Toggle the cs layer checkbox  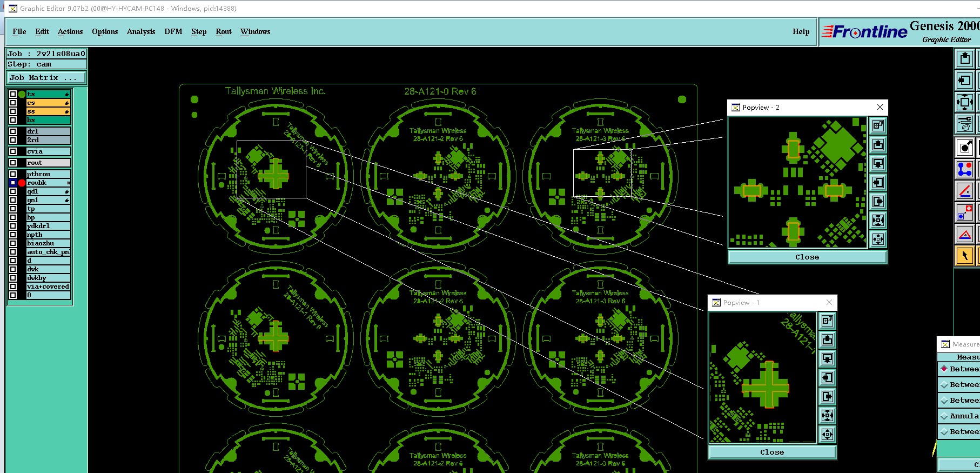[13, 103]
